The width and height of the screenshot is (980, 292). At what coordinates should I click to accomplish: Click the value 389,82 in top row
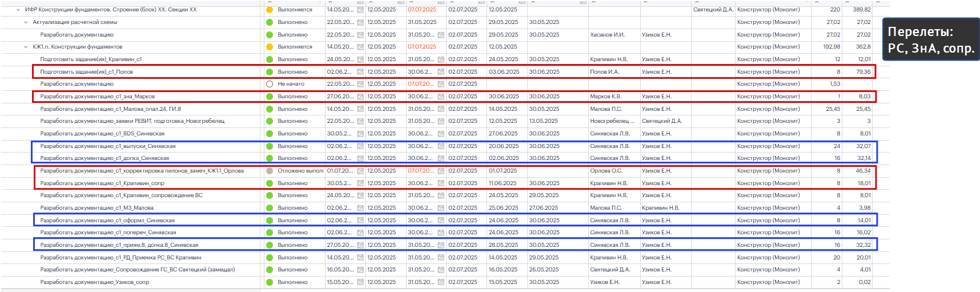[862, 10]
